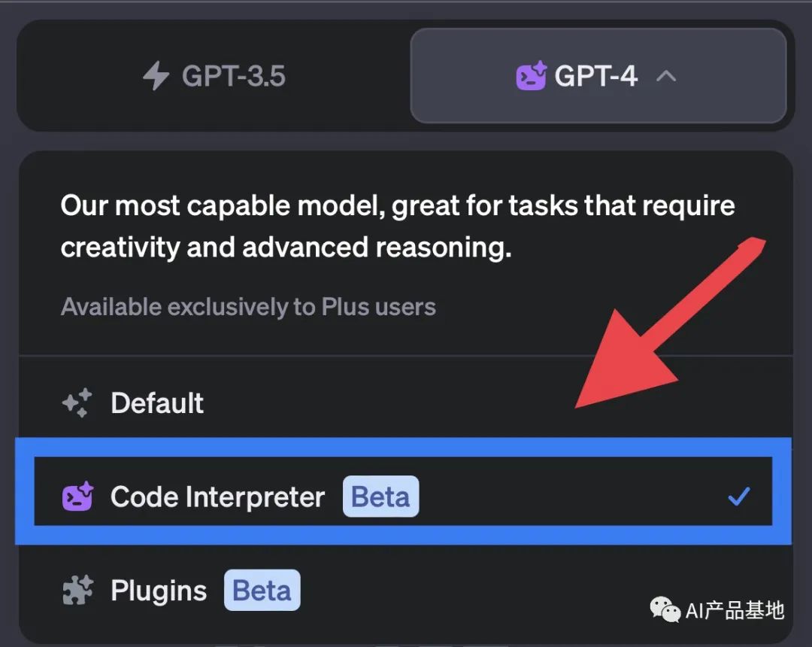Click the Beta badge next to Plugins

(262, 590)
